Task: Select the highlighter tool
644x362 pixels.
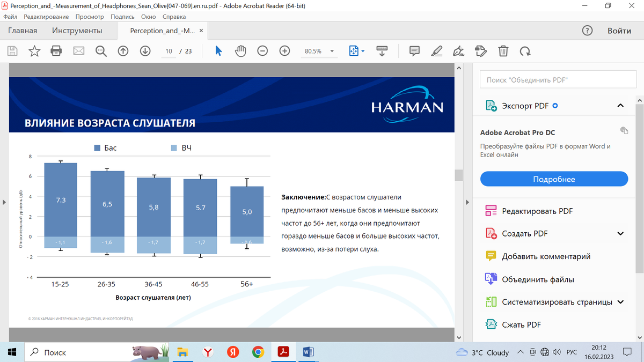Action: (x=436, y=51)
